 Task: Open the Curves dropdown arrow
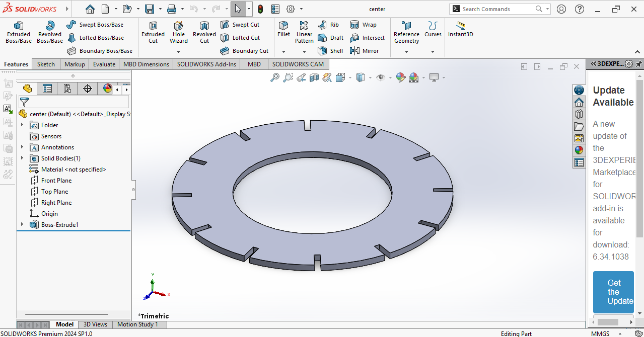click(433, 52)
